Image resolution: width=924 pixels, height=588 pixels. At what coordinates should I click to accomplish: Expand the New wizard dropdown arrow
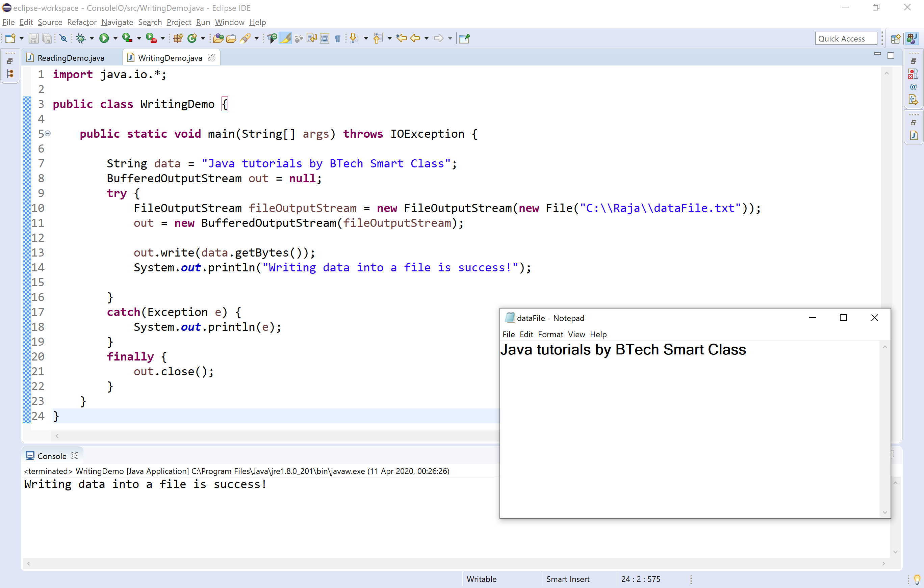coord(21,38)
